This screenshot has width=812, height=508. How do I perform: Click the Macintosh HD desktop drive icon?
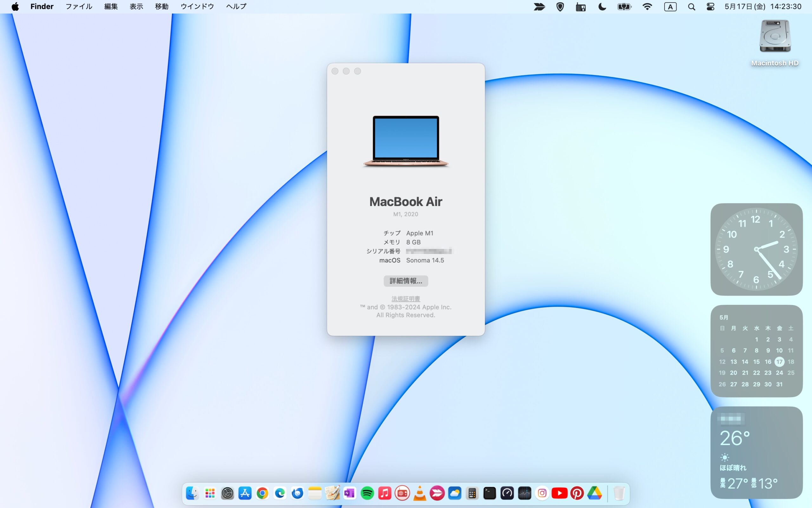[775, 36]
